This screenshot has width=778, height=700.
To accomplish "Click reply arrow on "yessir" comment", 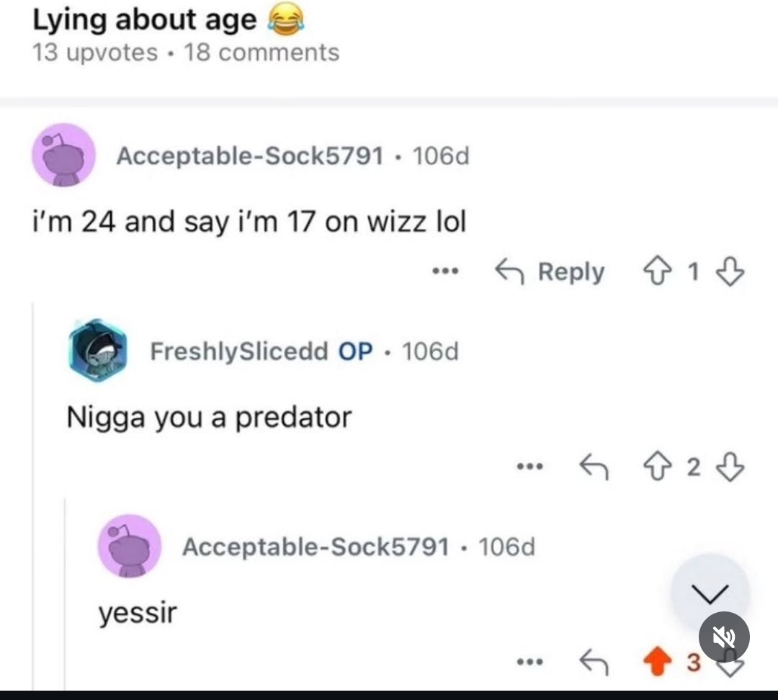I will point(594,662).
